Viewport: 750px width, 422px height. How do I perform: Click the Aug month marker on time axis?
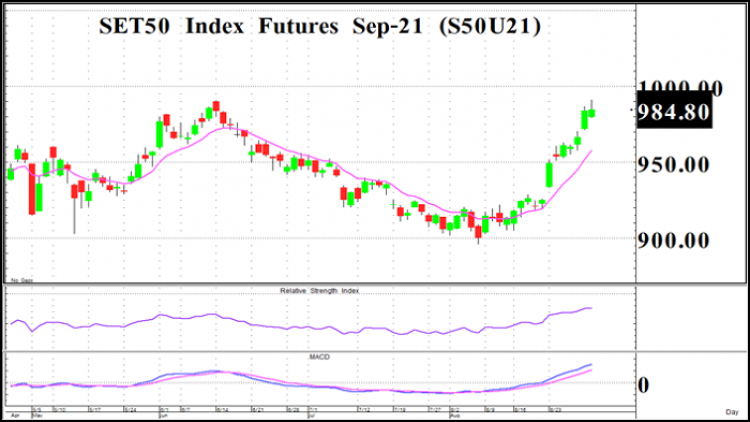coord(454,415)
